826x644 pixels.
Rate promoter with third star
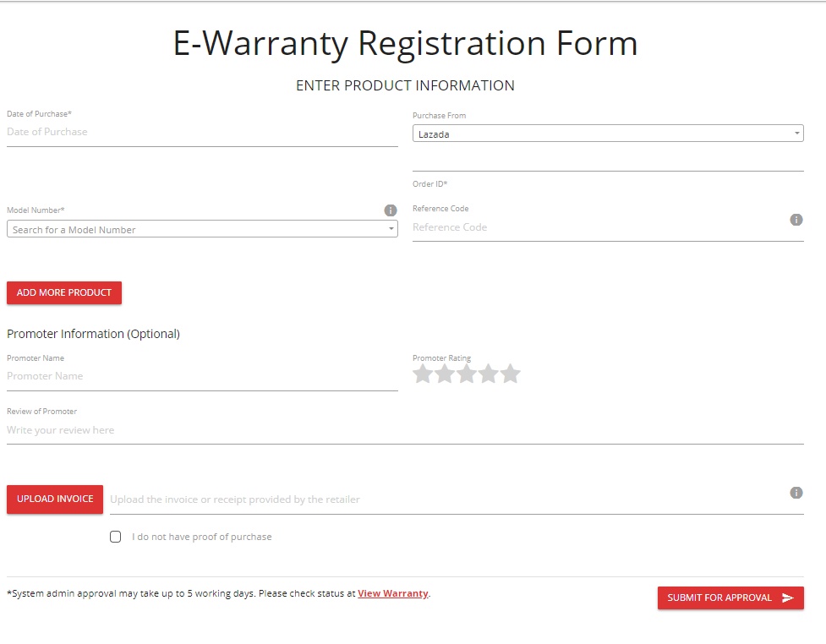point(467,374)
